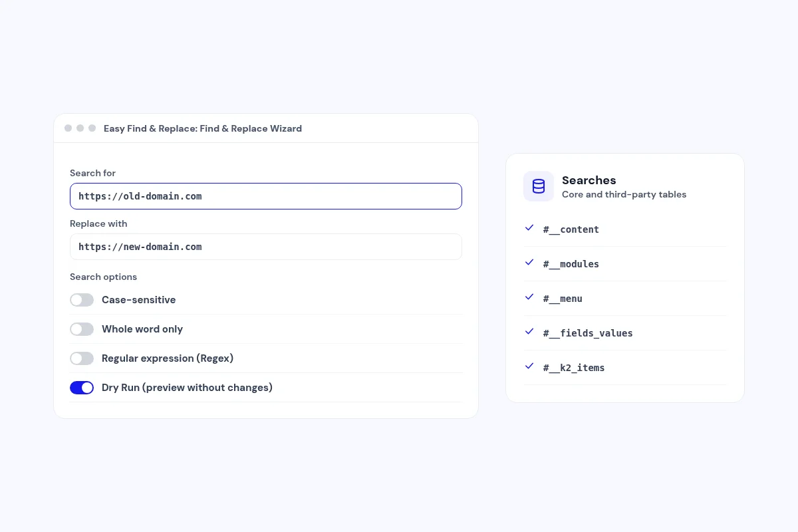Toggle Regular expression (Regex) option
Screen dimensions: 798x532
click(82, 358)
